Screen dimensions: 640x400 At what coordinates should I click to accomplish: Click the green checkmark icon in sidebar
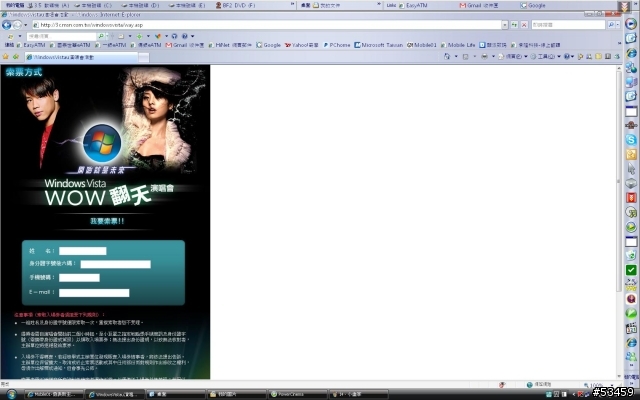(x=631, y=270)
